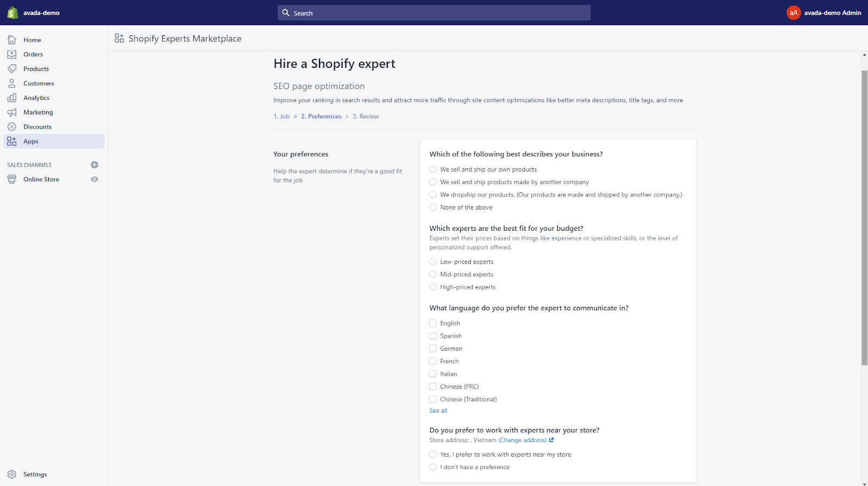Screen dimensions: 868x486
Task: Click the Analytics bar chart icon
Action: pyautogui.click(x=12, y=98)
